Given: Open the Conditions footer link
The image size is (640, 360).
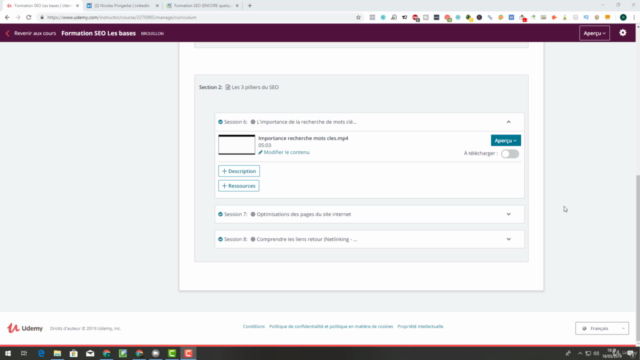Looking at the screenshot, I should point(254,327).
